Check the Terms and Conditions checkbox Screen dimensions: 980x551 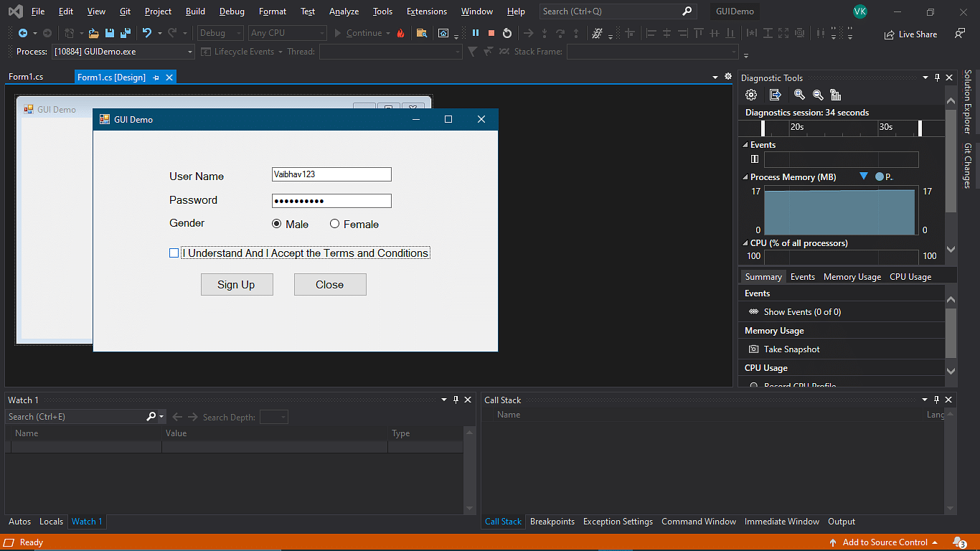coord(174,253)
